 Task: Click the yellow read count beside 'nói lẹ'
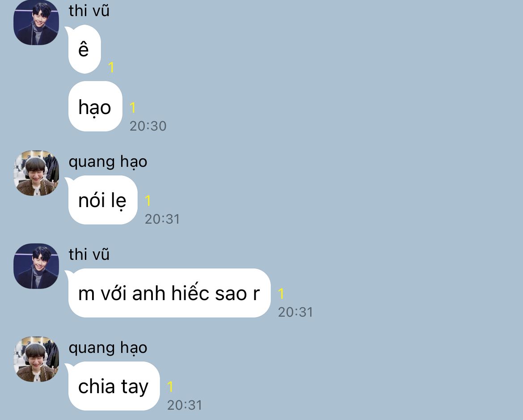[x=148, y=201]
